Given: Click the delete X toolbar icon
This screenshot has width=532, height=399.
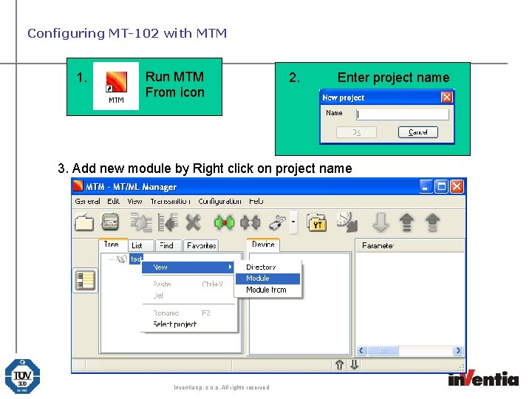Looking at the screenshot, I should coord(194,222).
